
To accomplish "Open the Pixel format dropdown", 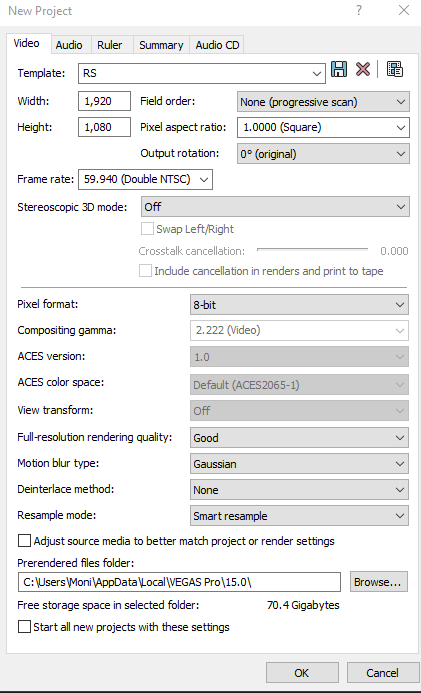I will [x=300, y=305].
